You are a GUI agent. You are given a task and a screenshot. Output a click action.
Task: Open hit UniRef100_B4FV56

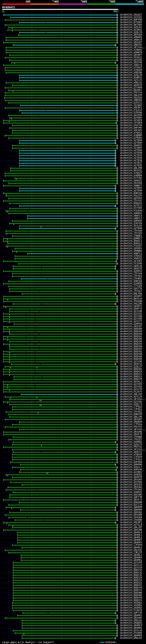pos(131,20)
